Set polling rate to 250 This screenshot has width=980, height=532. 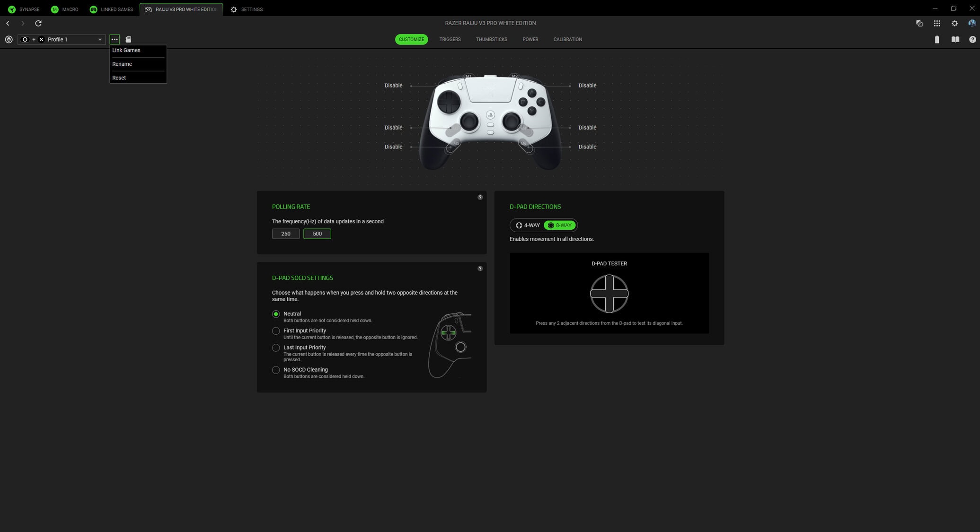coord(286,234)
